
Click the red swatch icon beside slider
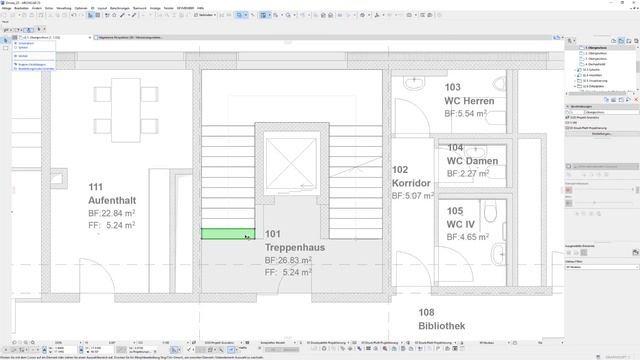[569, 190]
